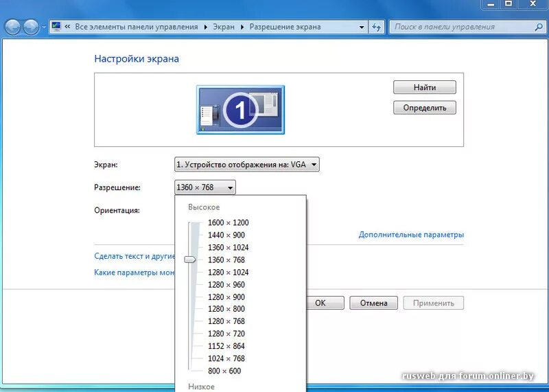Click the Forward navigation arrow
The image size is (549, 392).
point(31,27)
